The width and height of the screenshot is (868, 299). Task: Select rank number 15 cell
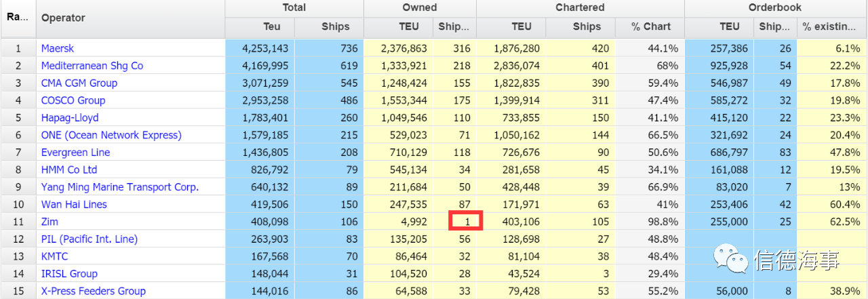(18, 291)
